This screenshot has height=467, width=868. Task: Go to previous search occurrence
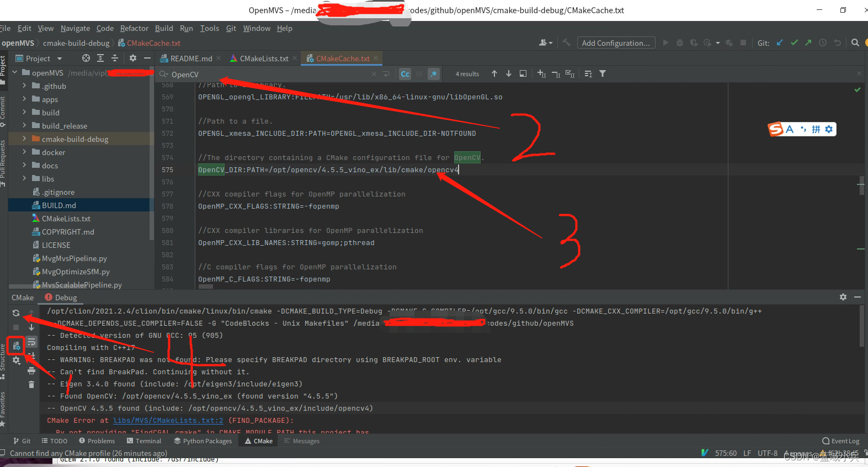point(494,73)
